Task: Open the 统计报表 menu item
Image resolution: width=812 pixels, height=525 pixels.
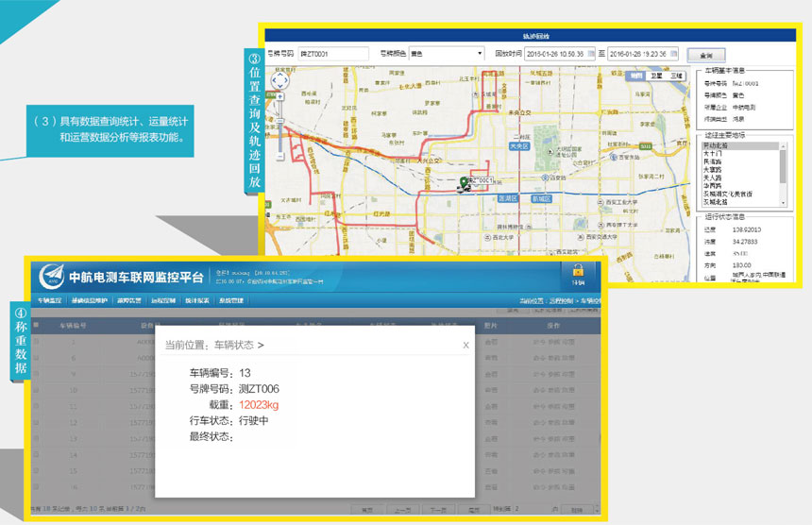Action: (x=196, y=300)
